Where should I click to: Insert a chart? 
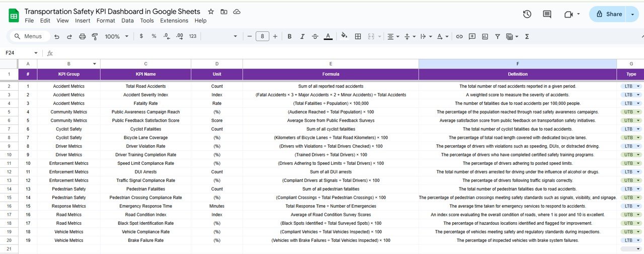pyautogui.click(x=485, y=36)
